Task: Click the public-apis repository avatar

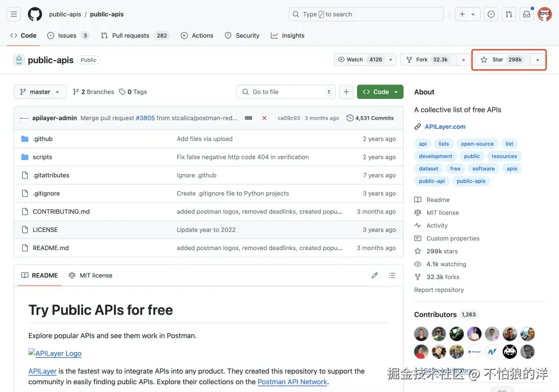Action: click(19, 60)
